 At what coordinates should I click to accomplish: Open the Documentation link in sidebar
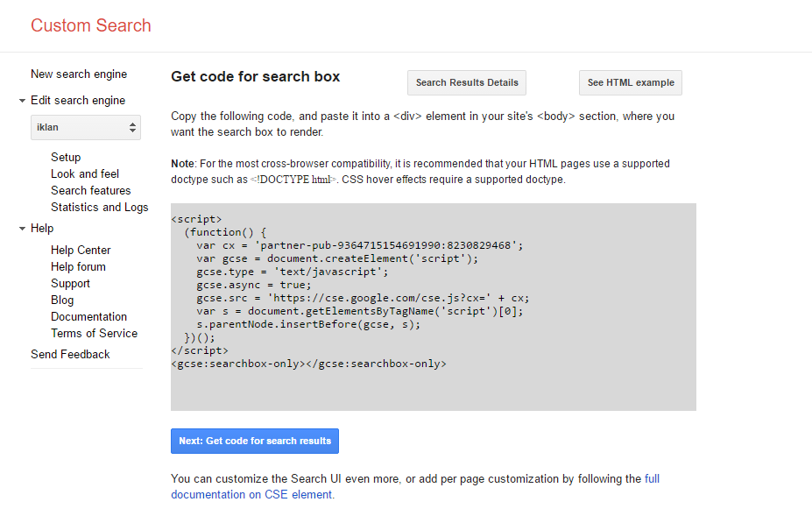click(x=88, y=316)
